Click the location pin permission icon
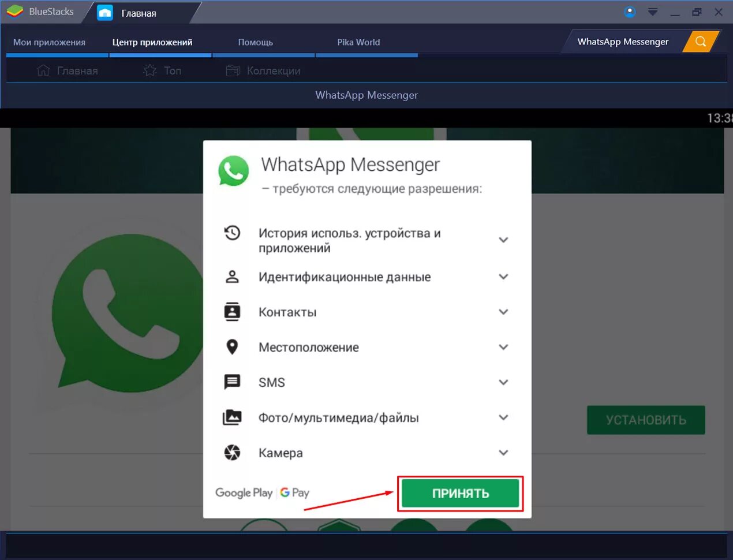 (232, 347)
